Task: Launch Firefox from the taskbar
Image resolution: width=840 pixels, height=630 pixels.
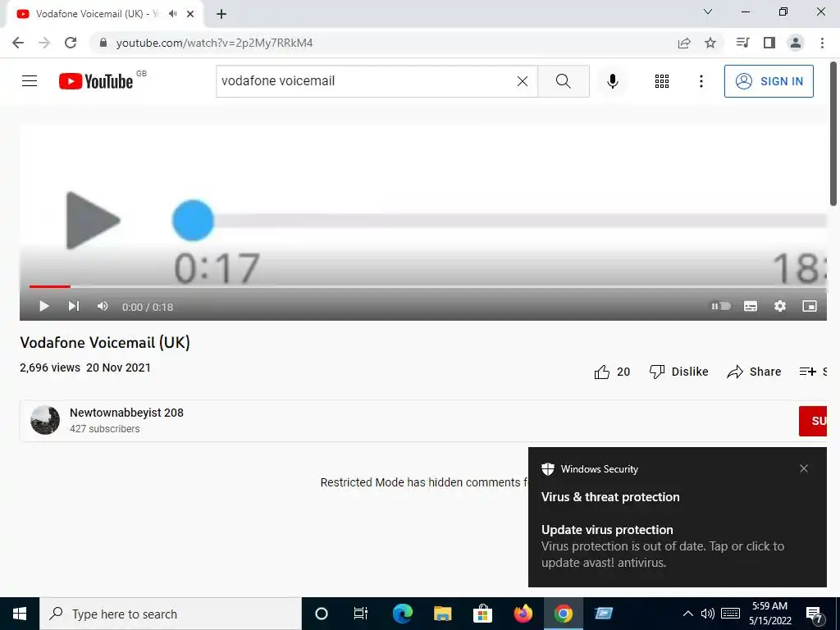Action: [x=523, y=614]
